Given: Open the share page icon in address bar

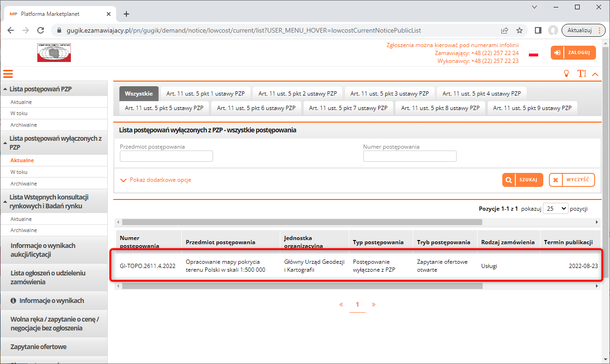Looking at the screenshot, I should pos(505,30).
